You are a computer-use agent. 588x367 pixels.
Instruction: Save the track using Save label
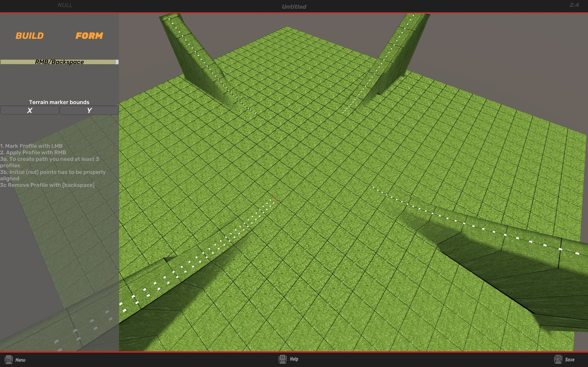tap(570, 360)
